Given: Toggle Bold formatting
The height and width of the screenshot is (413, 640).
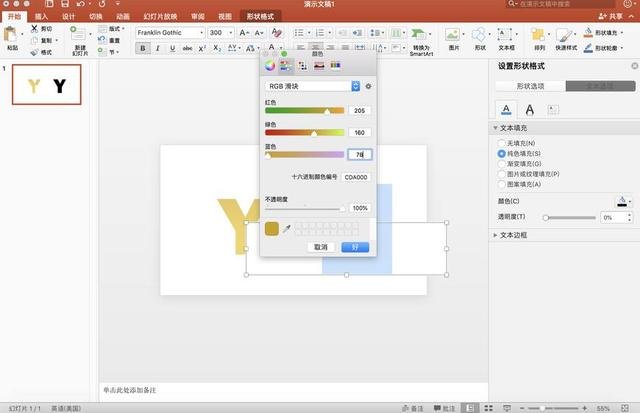Looking at the screenshot, I should coord(142,48).
